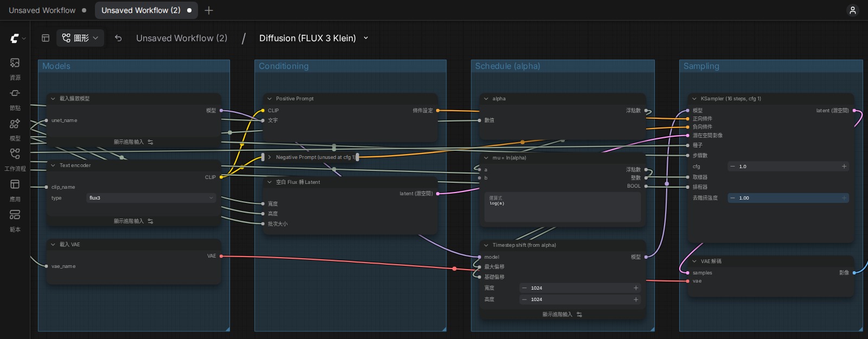The image size is (868, 339).
Task: Decrease 高度 1024 value in Timestep shift
Action: coord(525,299)
